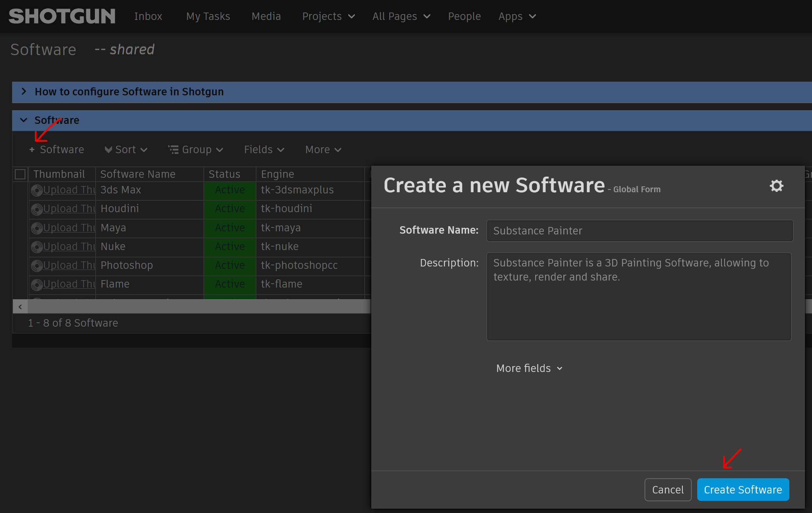The height and width of the screenshot is (513, 812).
Task: Click the horizontal scrollbar left arrow
Action: (x=20, y=307)
